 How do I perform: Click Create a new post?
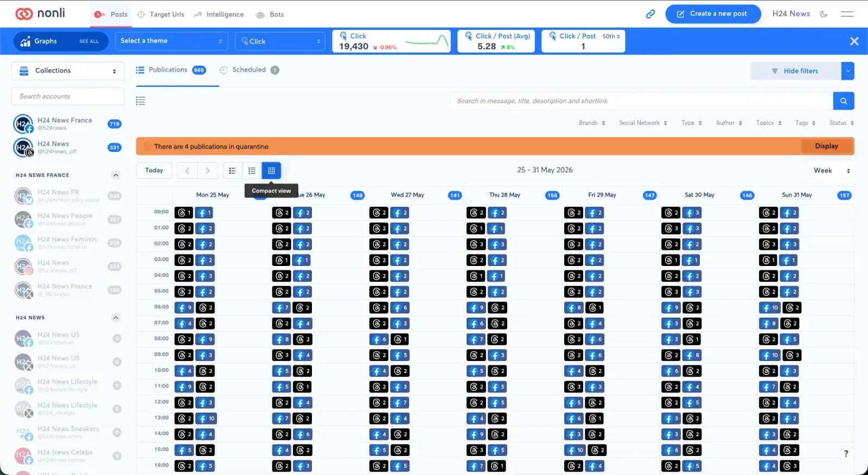tap(713, 14)
